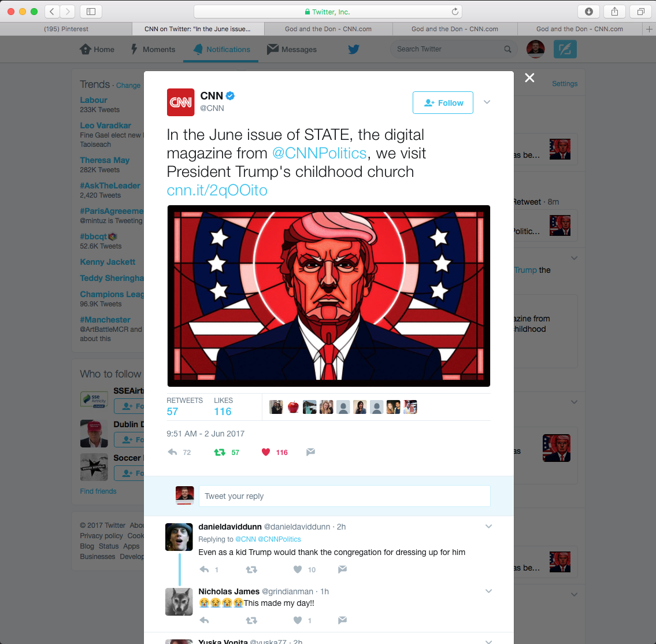Go forward using Safari's forward arrow

[68, 12]
